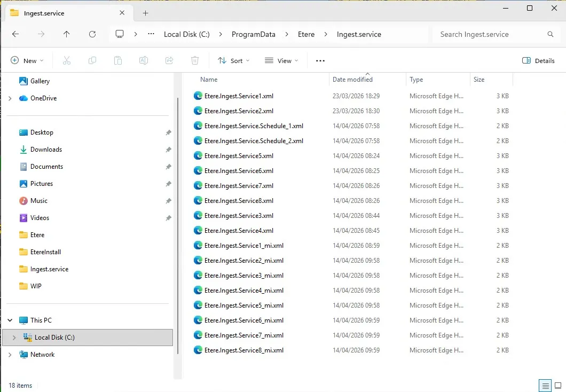The image size is (566, 392).
Task: Click the Delete trash can icon
Action: pos(195,61)
